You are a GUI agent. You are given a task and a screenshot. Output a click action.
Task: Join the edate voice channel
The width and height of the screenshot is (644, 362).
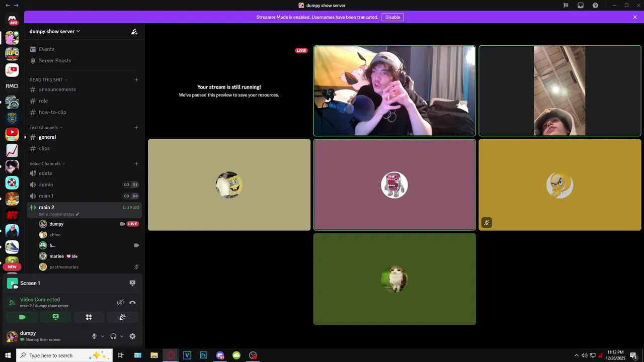pyautogui.click(x=84, y=173)
